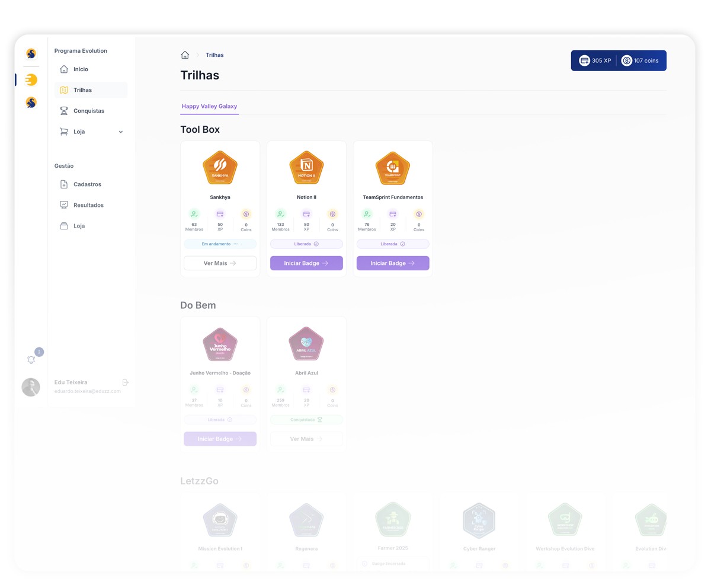Click the TeamSprint Fundamentos badge image
Viewport: 711px width, 588px height.
[393, 168]
